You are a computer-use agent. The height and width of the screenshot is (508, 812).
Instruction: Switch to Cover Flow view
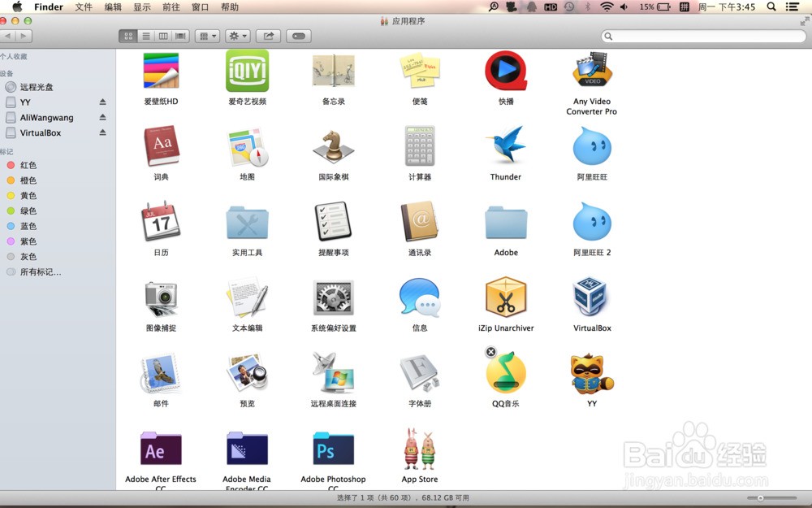(x=181, y=36)
